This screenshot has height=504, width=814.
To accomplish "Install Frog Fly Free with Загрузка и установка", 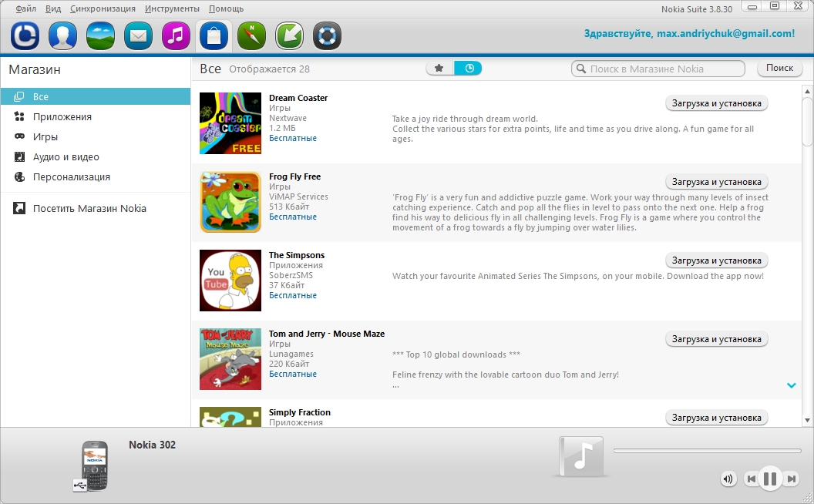I will (716, 182).
